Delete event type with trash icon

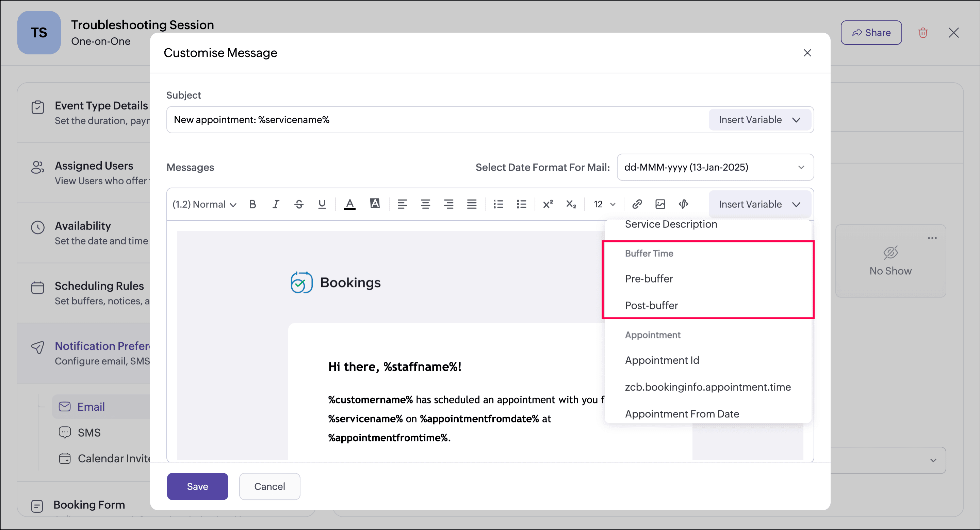pos(922,33)
